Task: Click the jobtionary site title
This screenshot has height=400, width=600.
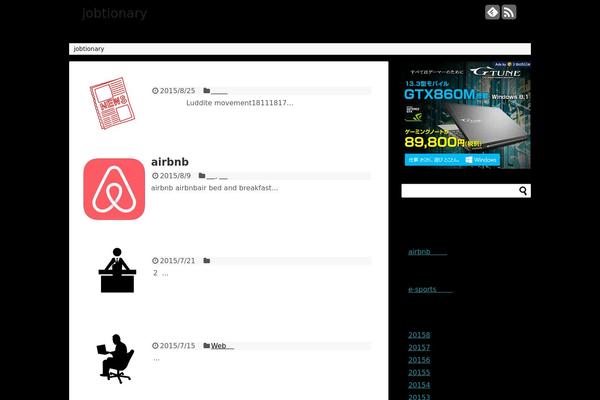Action: pos(115,13)
